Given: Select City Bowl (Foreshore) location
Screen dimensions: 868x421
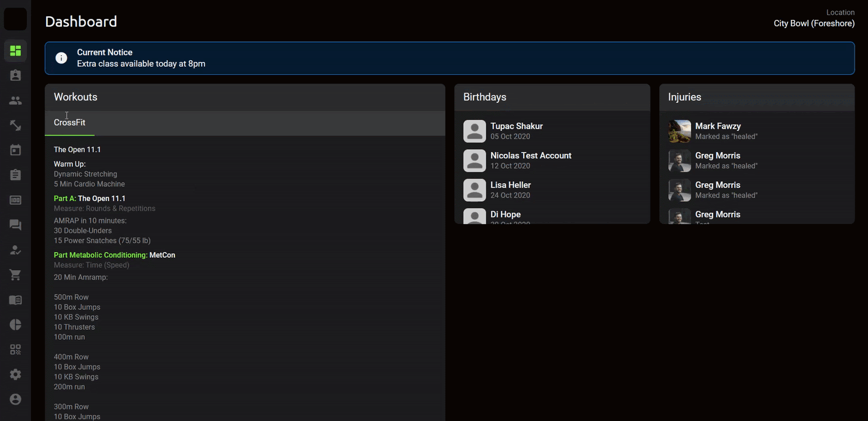Looking at the screenshot, I should pyautogui.click(x=814, y=23).
